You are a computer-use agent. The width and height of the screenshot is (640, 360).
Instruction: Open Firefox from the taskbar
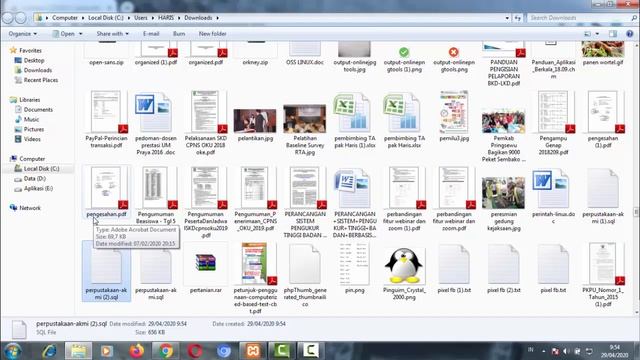click(136, 351)
